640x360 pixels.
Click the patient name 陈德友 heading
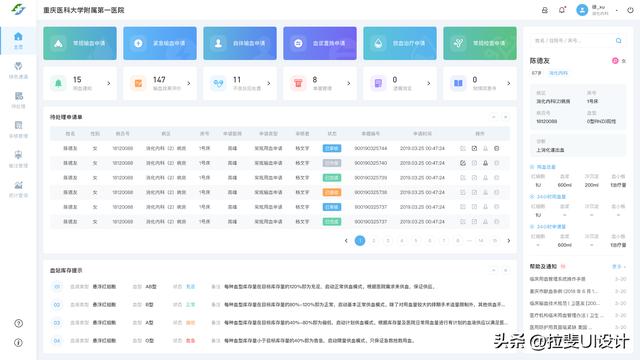[540, 61]
